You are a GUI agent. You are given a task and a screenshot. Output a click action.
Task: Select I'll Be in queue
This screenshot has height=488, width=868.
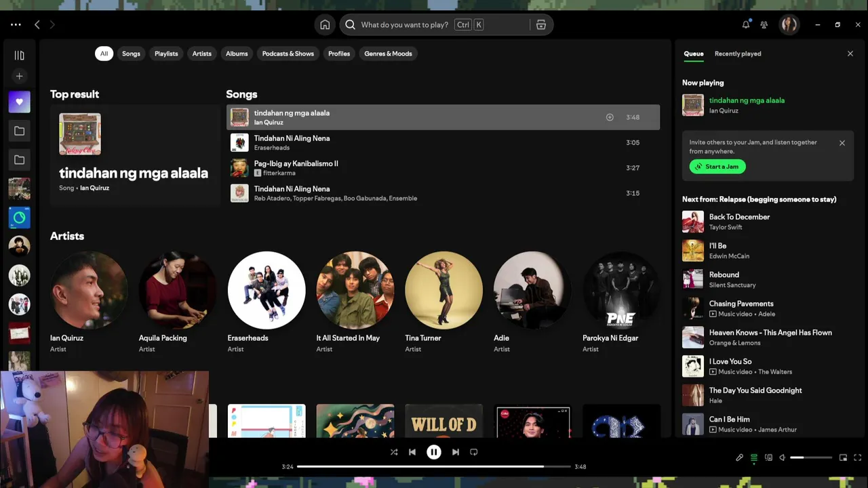pyautogui.click(x=768, y=251)
